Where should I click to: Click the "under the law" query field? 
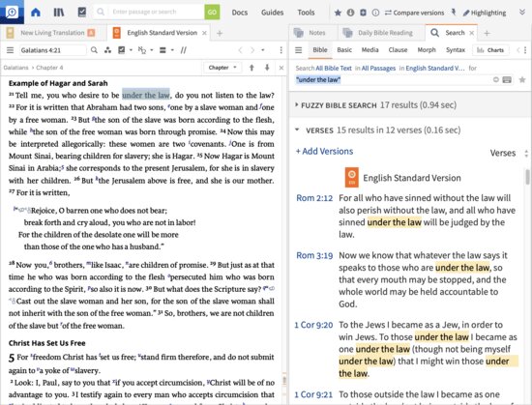point(393,80)
